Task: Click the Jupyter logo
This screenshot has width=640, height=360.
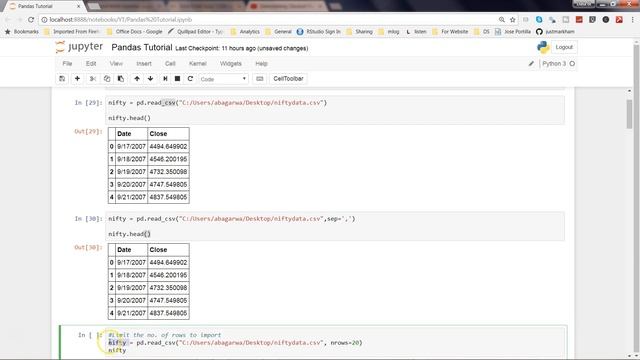Action: 79,47
